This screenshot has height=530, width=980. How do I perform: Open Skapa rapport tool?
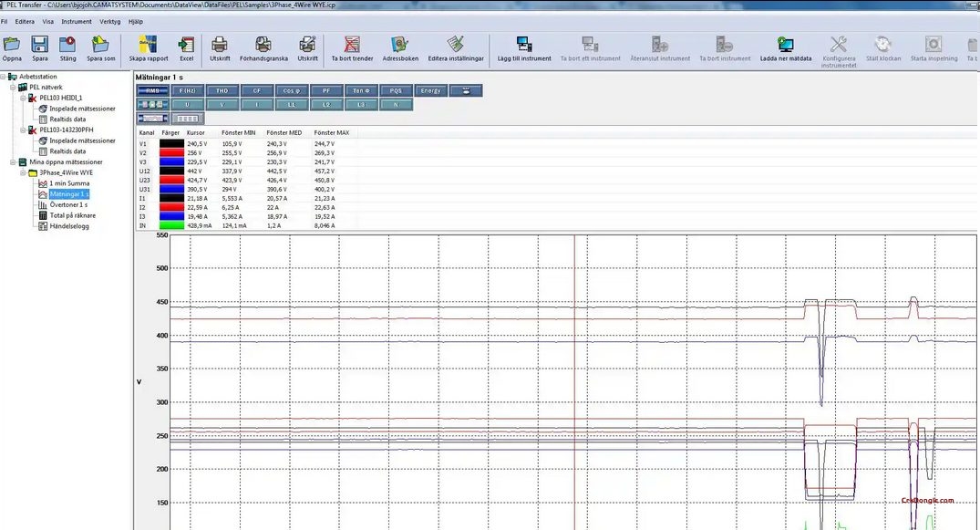[x=148, y=45]
